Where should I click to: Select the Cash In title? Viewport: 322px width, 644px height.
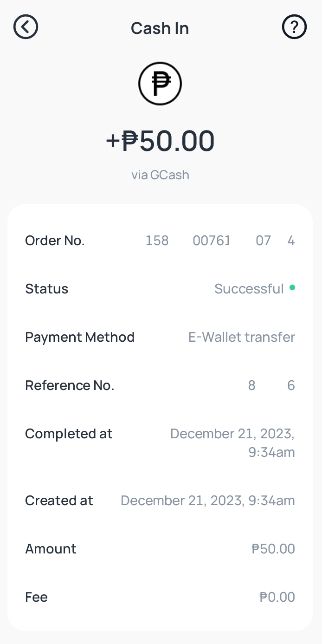[160, 28]
